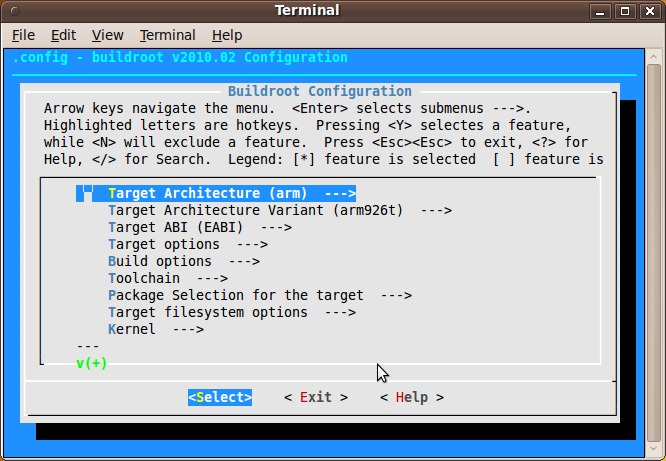
Task: Open the Edit menu
Action: 64,35
